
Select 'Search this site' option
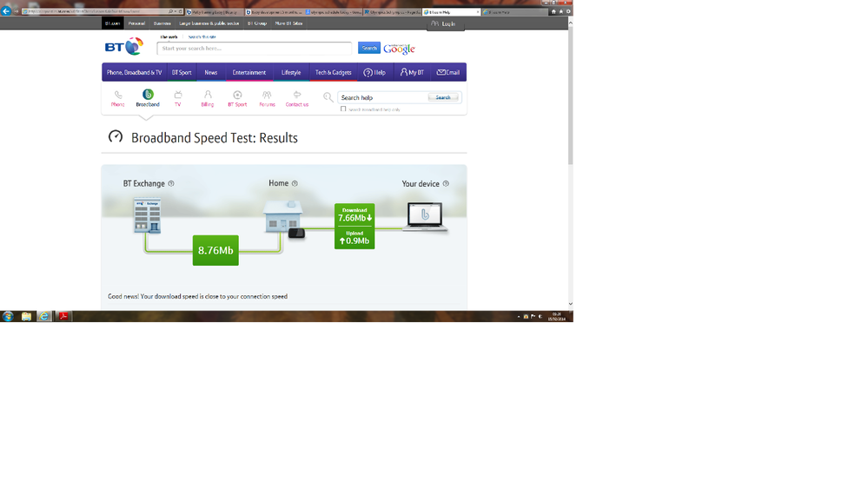tap(202, 37)
